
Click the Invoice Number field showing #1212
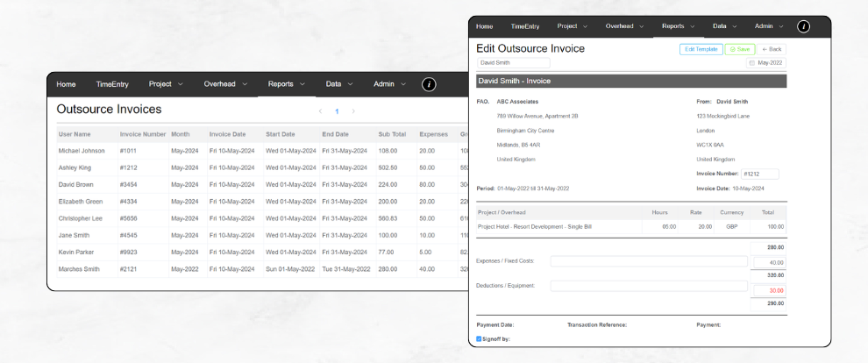click(x=759, y=174)
